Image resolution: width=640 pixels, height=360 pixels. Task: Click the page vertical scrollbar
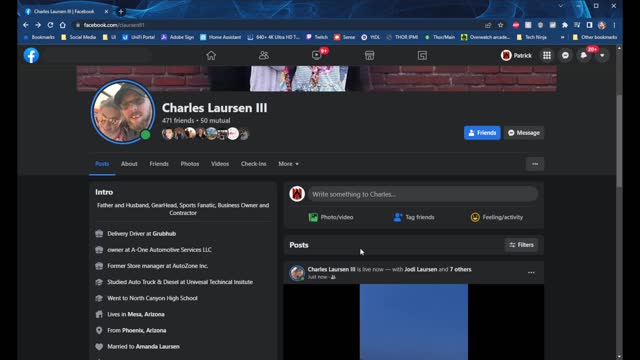point(619,139)
